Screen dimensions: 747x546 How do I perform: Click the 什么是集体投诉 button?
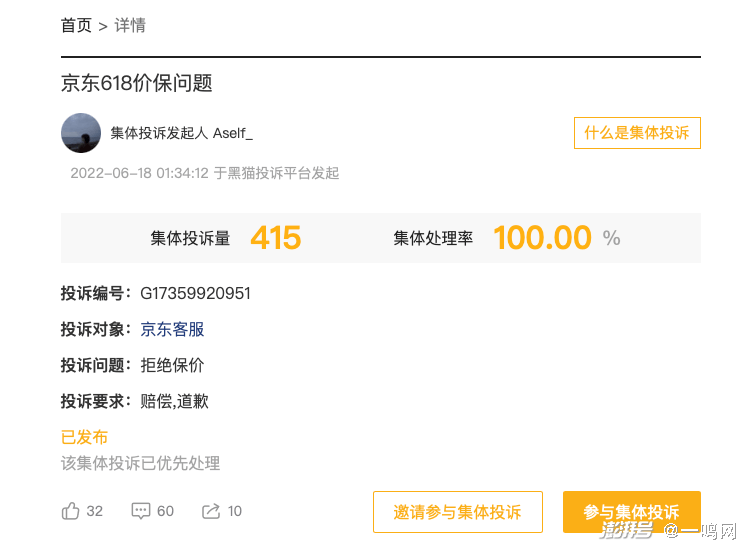click(636, 133)
